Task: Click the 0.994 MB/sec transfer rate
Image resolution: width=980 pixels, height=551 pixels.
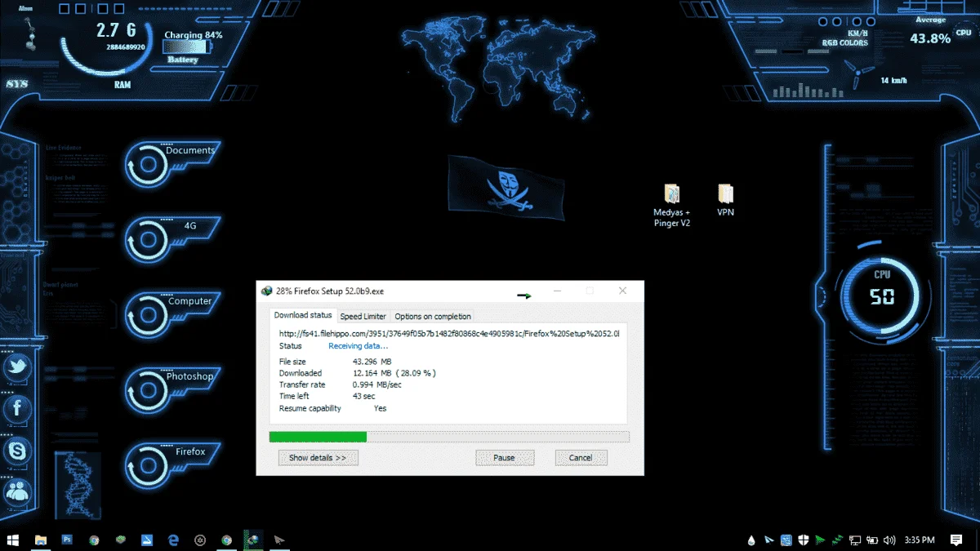Action: (376, 384)
